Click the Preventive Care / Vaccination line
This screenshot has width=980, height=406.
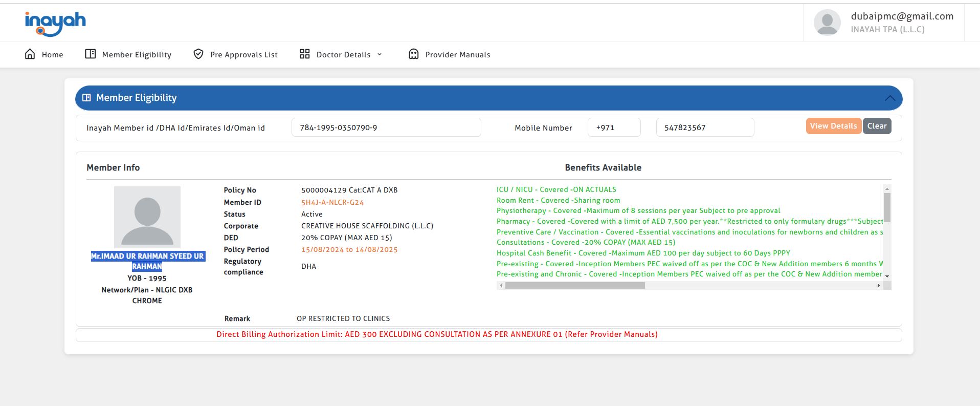point(690,232)
